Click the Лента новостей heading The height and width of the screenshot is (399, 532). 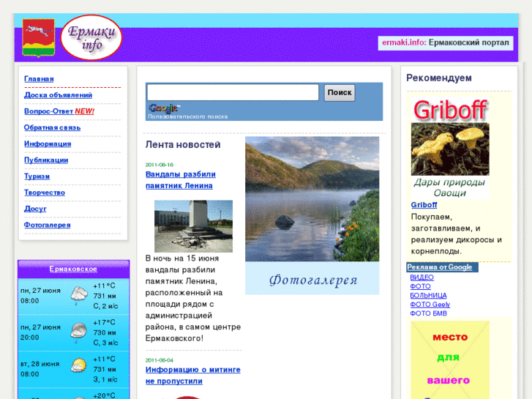click(x=183, y=145)
